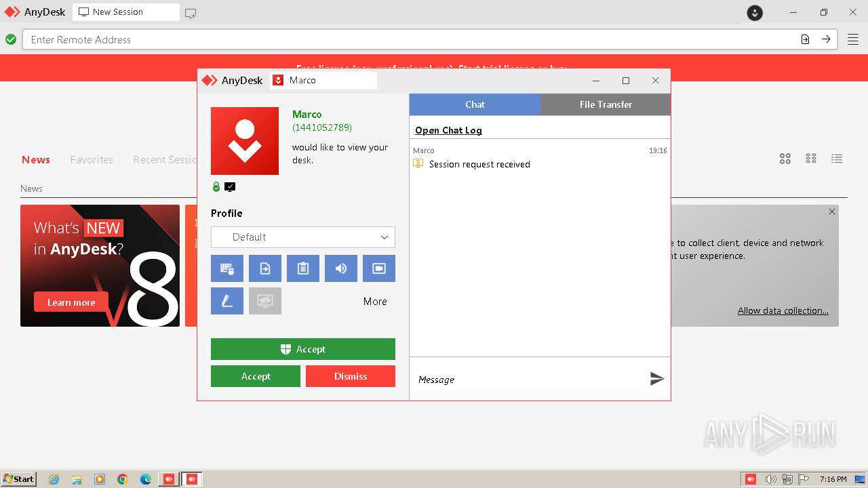Toggle file transfer permission icon
This screenshot has height=488, width=868.
pyautogui.click(x=265, y=268)
